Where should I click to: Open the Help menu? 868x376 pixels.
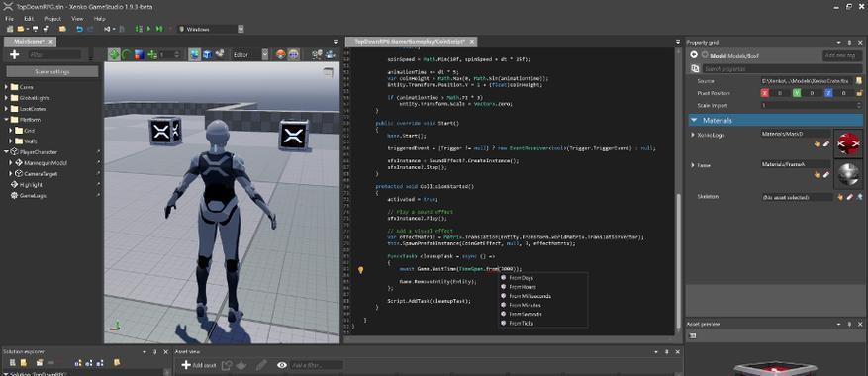tap(100, 18)
